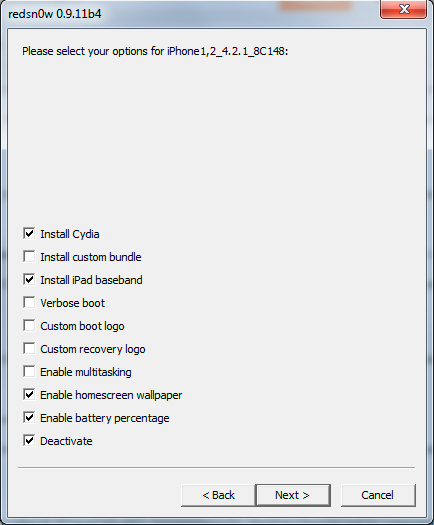The image size is (434, 525).
Task: Tick the Install custom bundle checkbox
Action: tap(29, 257)
